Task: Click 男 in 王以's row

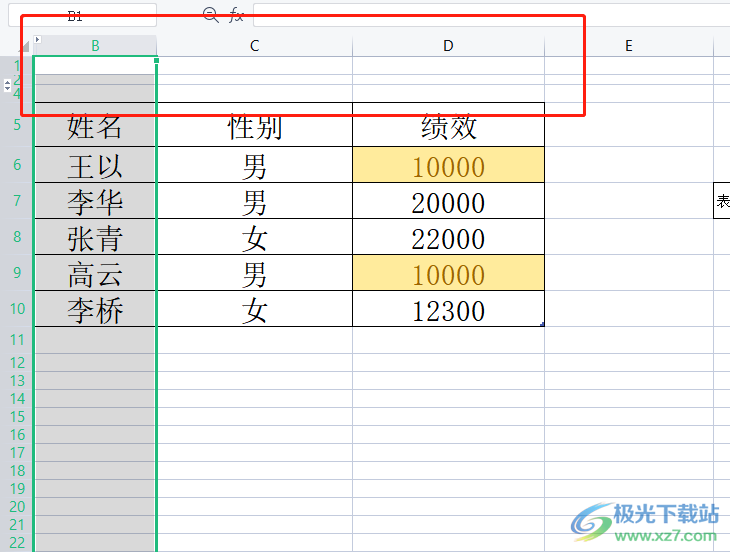Action: tap(255, 165)
